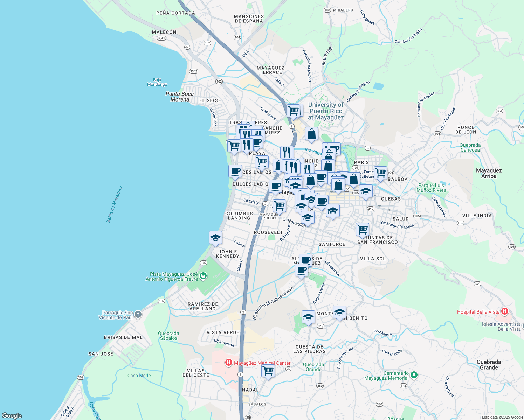Screen dimensions: 524x420
Task: Click the Route 108 highway shield near Miradero
Action: 327,10
